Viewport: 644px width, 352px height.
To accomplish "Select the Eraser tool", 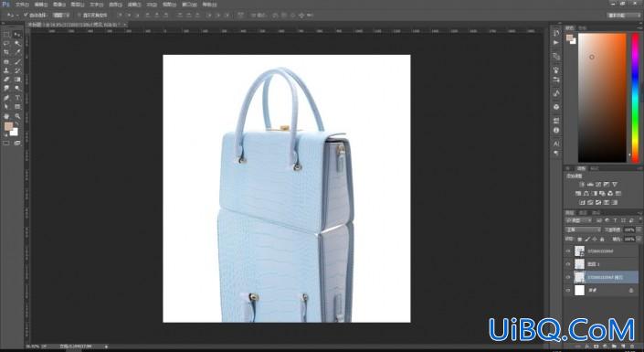I will pos(6,80).
